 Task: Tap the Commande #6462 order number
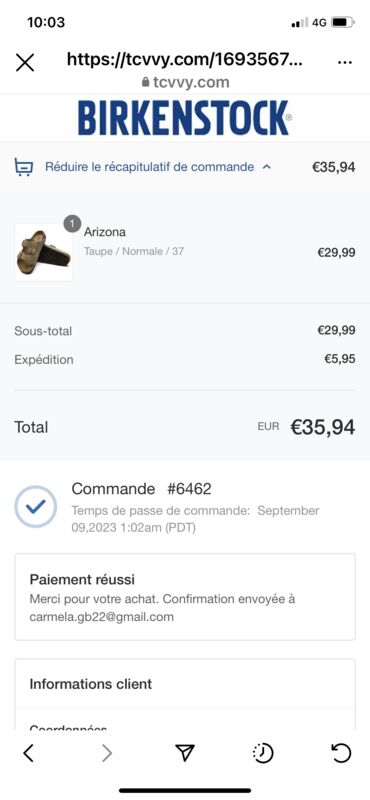[x=141, y=489]
